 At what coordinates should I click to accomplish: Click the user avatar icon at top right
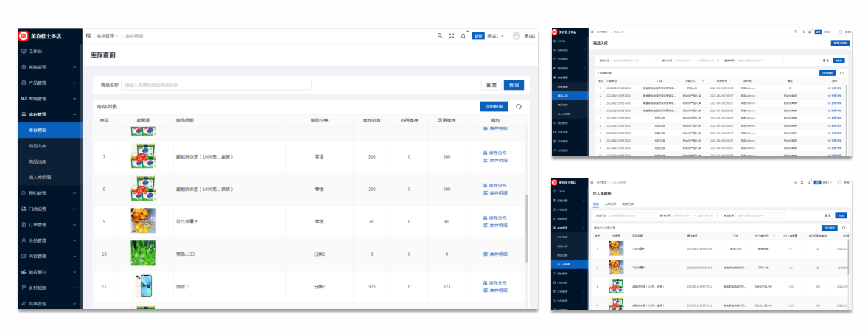(x=516, y=35)
